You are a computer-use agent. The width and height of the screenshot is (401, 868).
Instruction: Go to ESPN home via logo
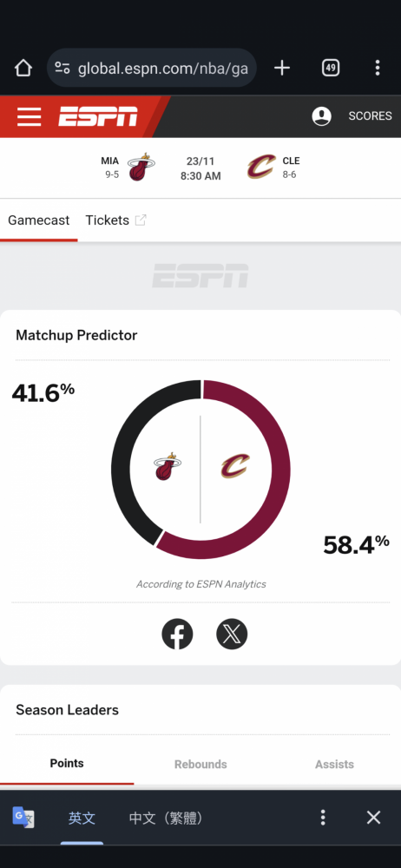click(x=98, y=116)
